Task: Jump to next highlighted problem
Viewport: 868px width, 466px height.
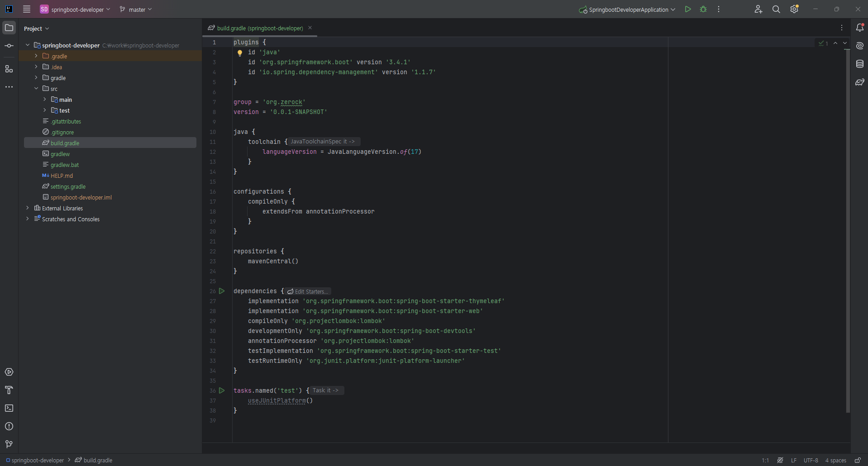Action: pos(845,43)
